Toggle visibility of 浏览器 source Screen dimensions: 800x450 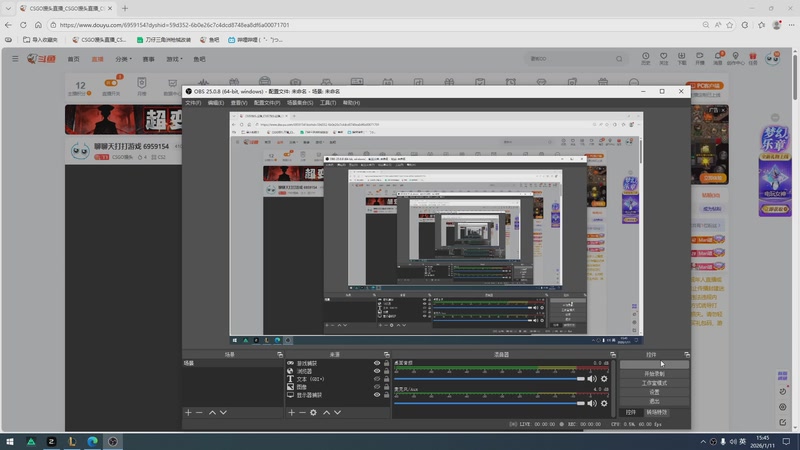click(377, 371)
